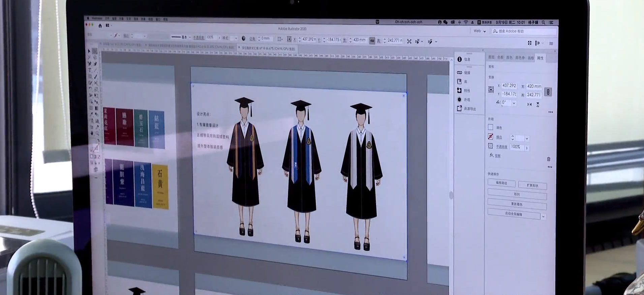644x295 pixels.
Task: Select the Selection arrow tool
Action: pyautogui.click(x=89, y=51)
